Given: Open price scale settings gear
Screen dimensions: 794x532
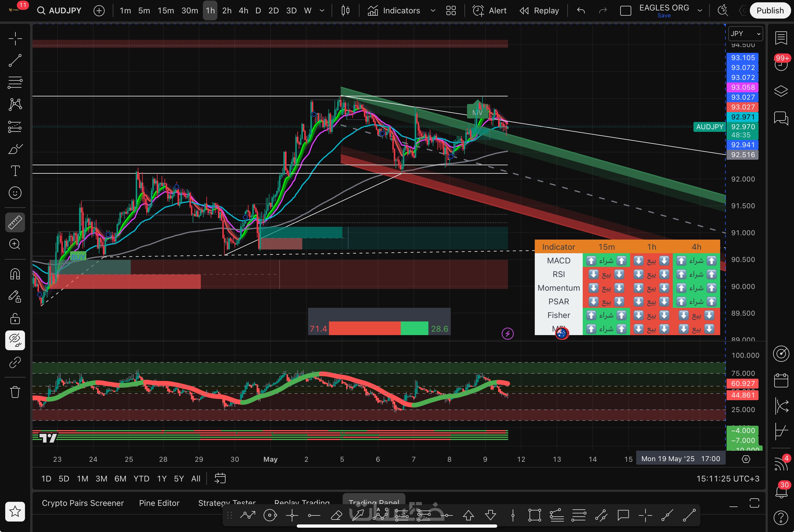Looking at the screenshot, I should (x=746, y=459).
